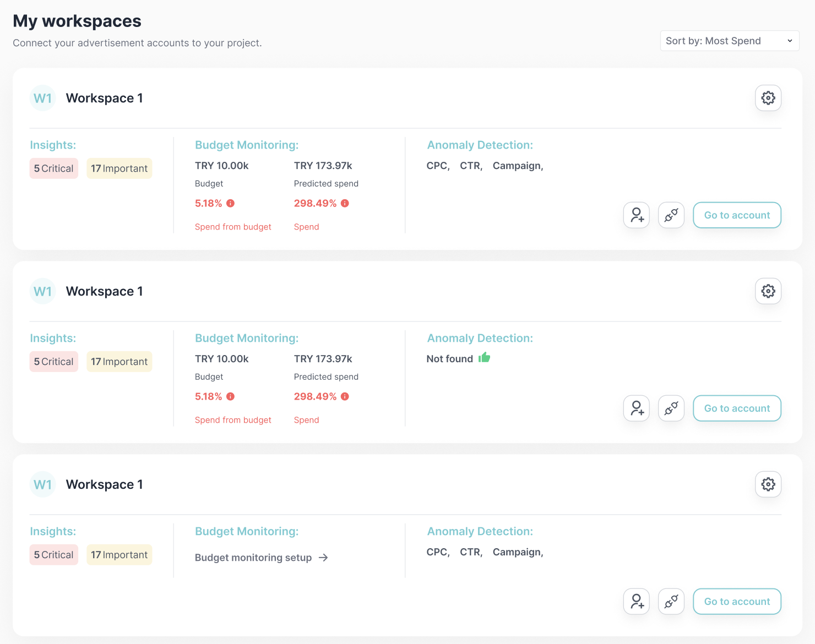The width and height of the screenshot is (815, 644).
Task: Click '17 Important' badge in 'Budget monitoring setup' card
Action: (119, 555)
